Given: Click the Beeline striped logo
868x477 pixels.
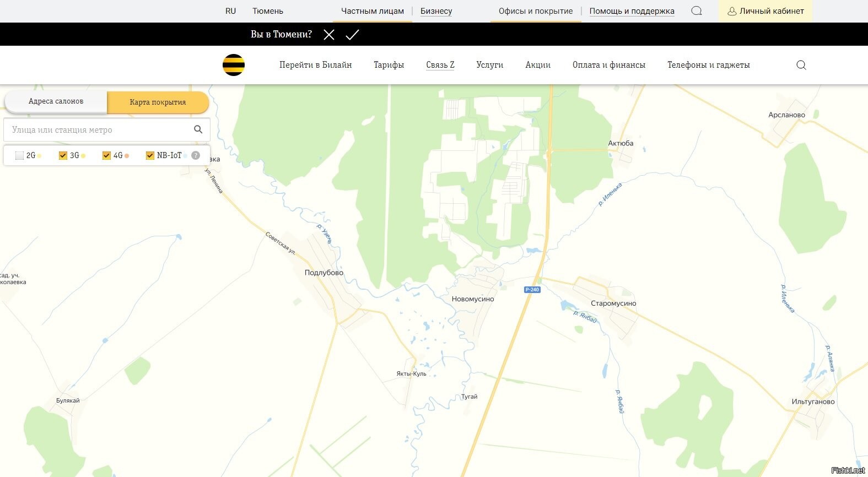Looking at the screenshot, I should click(x=234, y=65).
